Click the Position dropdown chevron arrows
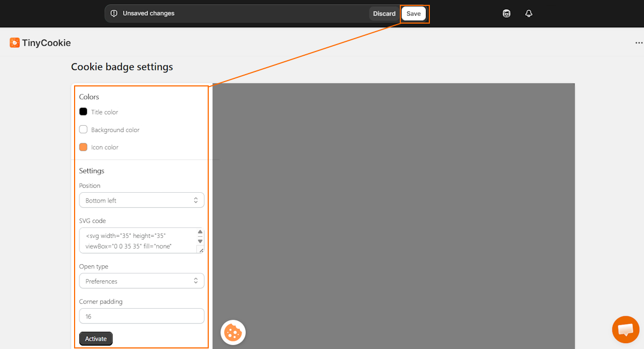This screenshot has width=644, height=349. pos(196,200)
